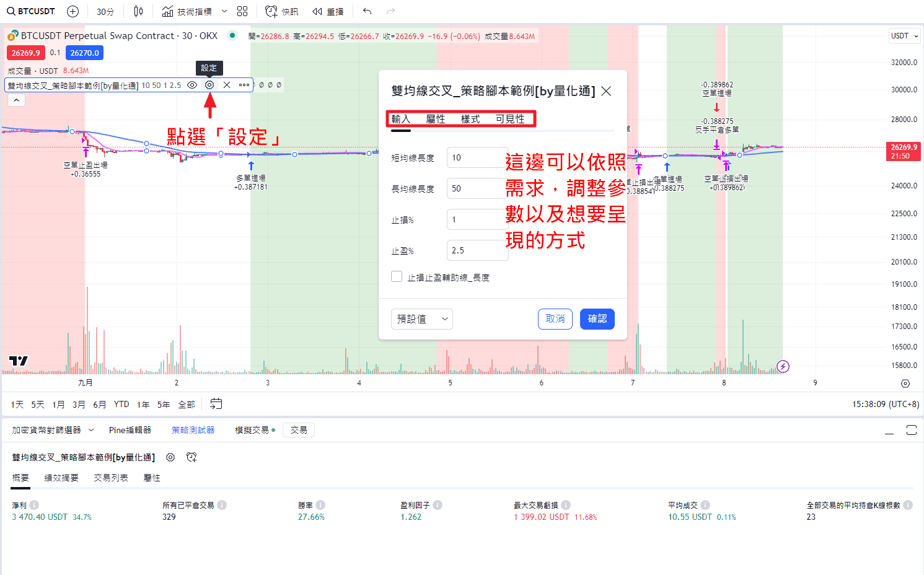Select 概要 overview tab
Viewport: 924px width, 575px height.
click(x=20, y=478)
